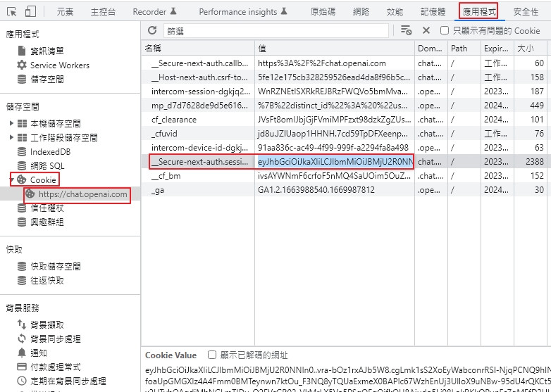Open 儲存空間 item under 應用程式
The width and height of the screenshot is (551, 392).
40,80
